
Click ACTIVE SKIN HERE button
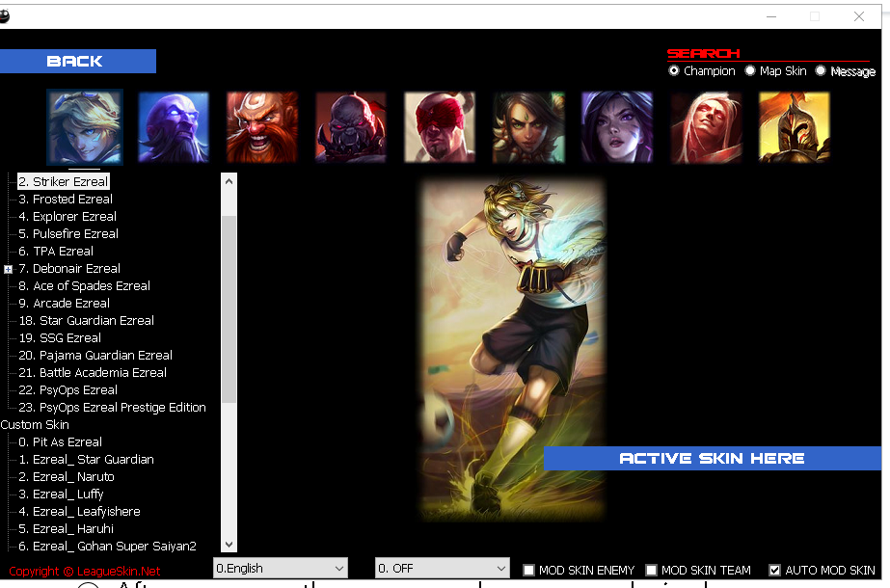coord(713,459)
